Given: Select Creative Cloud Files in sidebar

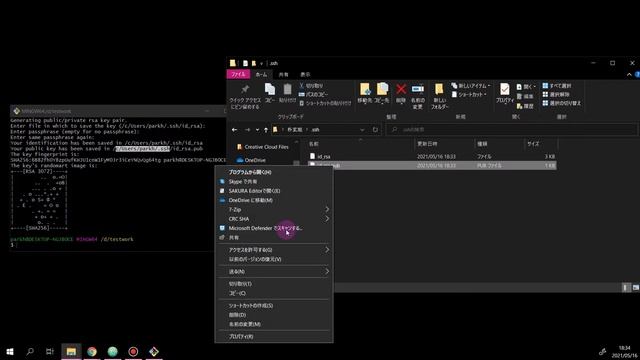Looking at the screenshot, I should (263, 147).
